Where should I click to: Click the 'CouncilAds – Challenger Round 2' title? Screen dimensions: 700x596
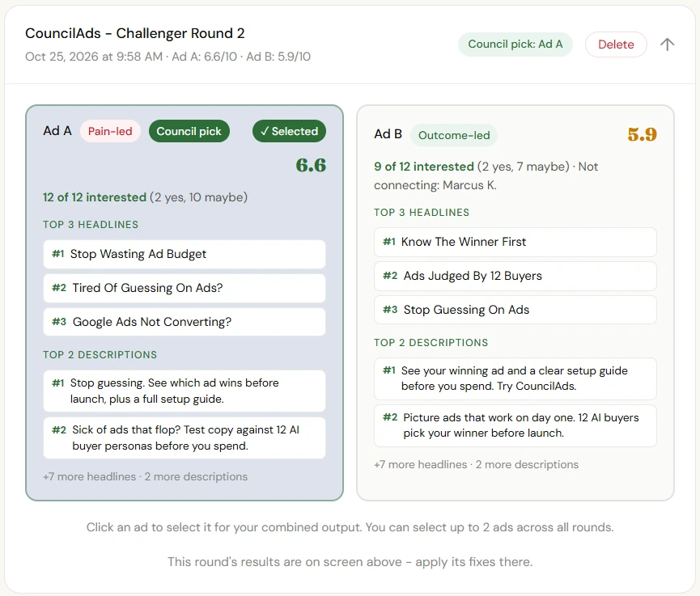coord(135,33)
